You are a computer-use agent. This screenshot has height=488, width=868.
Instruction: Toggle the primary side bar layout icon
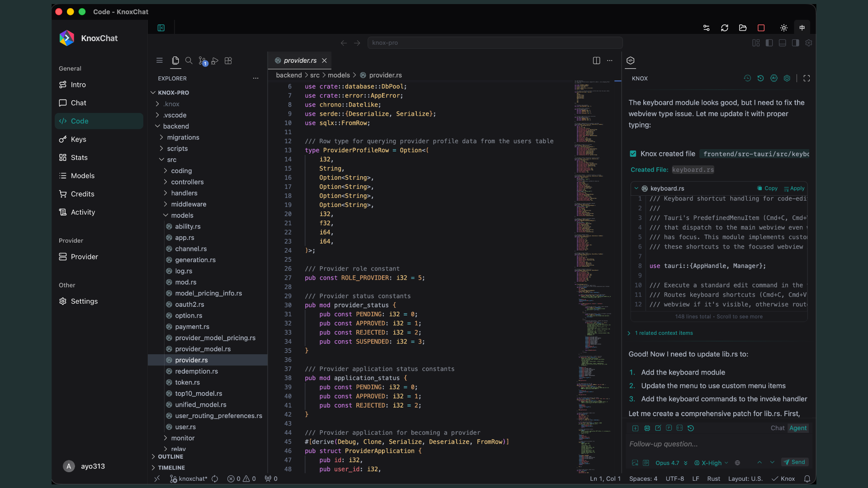click(x=769, y=43)
